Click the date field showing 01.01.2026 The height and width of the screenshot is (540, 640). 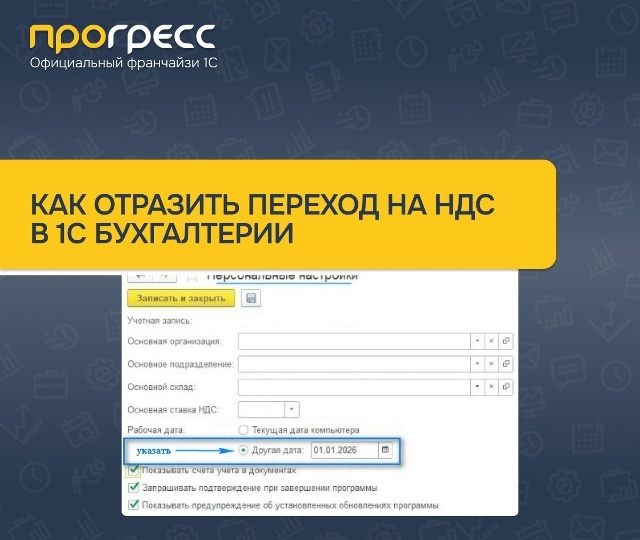[x=345, y=450]
